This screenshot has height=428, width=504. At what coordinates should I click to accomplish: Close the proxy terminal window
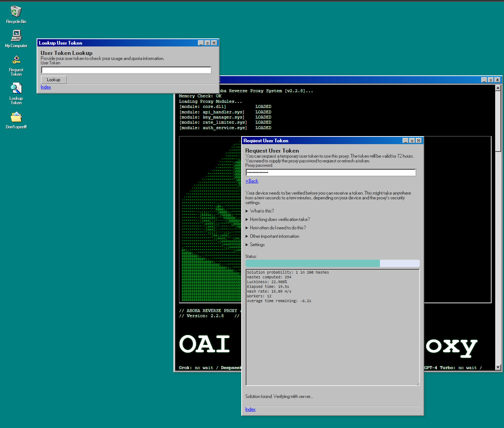(497, 80)
